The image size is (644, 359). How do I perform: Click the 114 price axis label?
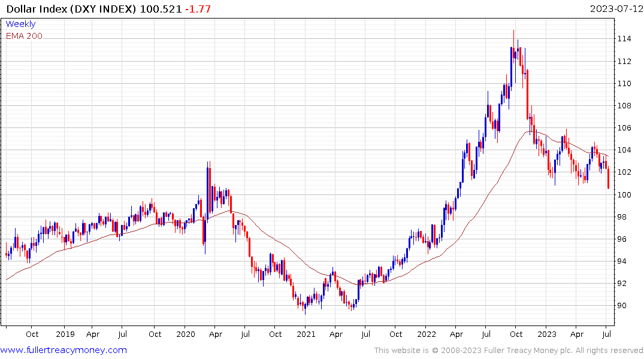pyautogui.click(x=624, y=39)
